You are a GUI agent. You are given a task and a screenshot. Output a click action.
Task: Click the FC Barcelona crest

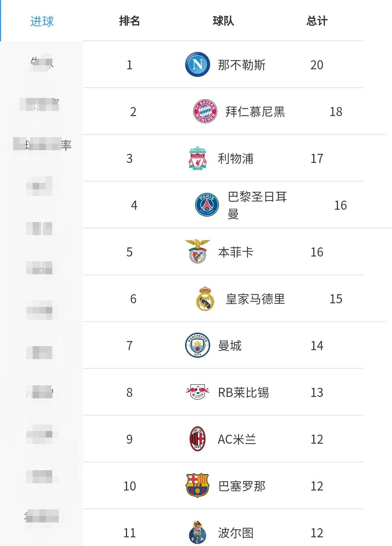197,485
